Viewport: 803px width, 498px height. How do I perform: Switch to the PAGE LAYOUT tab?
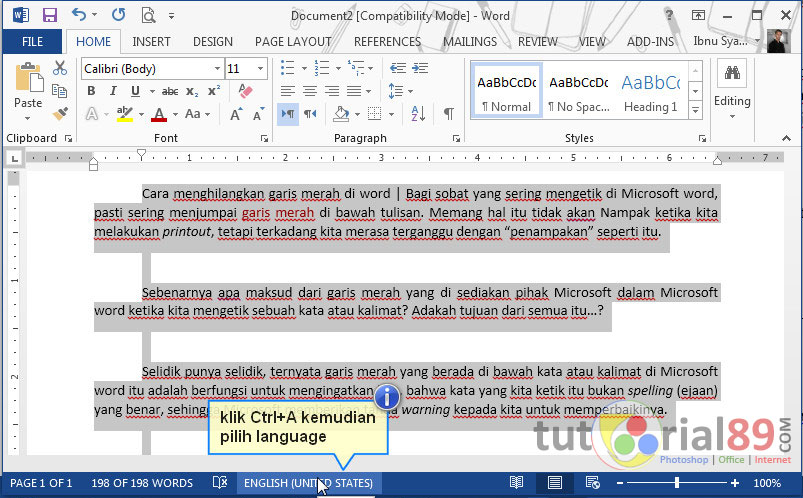click(293, 42)
